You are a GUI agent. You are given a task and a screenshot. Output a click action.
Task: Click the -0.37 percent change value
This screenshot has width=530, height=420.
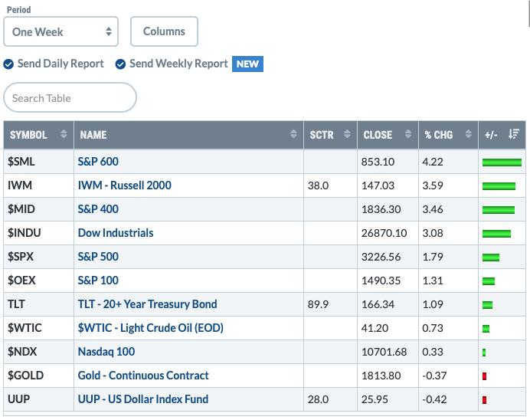[434, 376]
